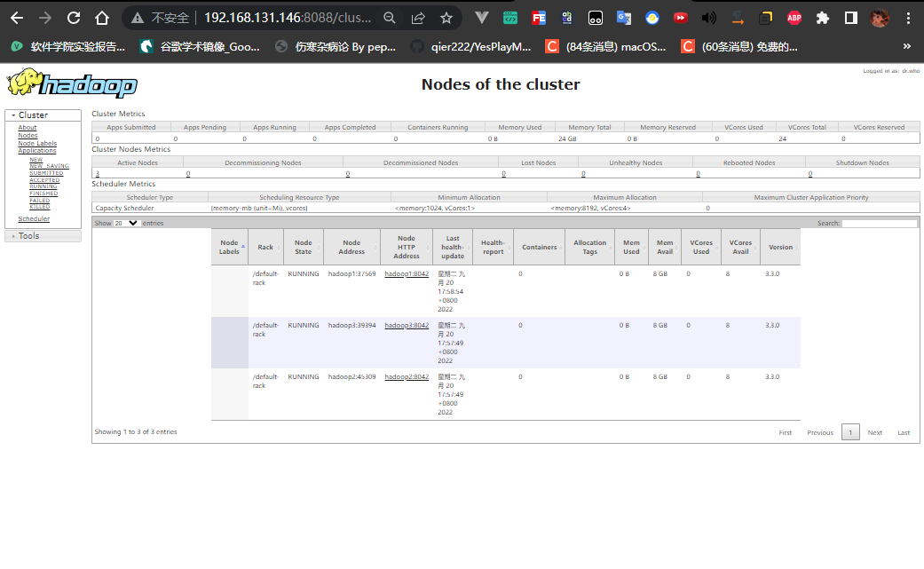924x569 pixels.
Task: Open the Show entries count dropdown
Action: pos(127,224)
